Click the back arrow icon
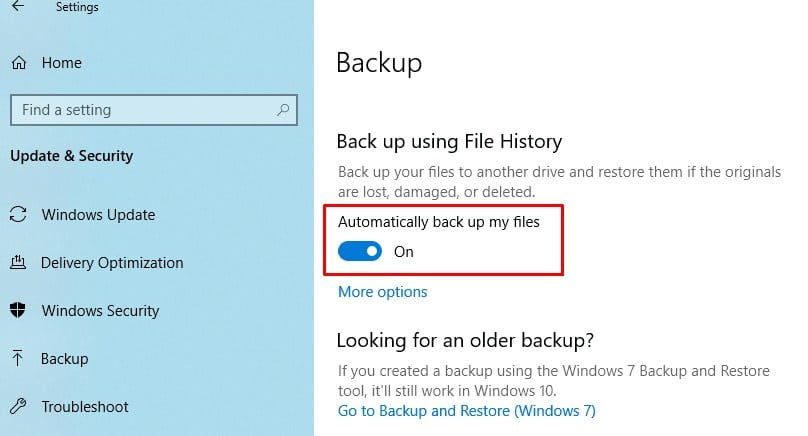The width and height of the screenshot is (808, 436). coord(18,6)
